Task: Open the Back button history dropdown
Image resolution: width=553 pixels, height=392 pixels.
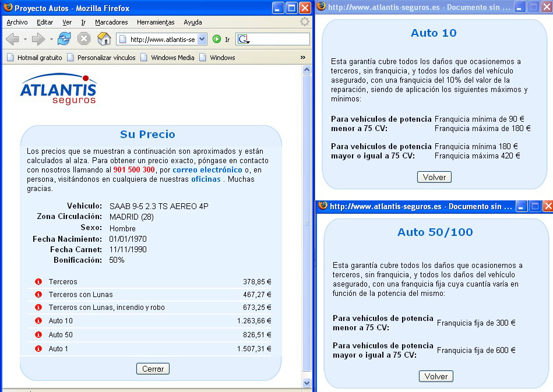Action: [25, 39]
